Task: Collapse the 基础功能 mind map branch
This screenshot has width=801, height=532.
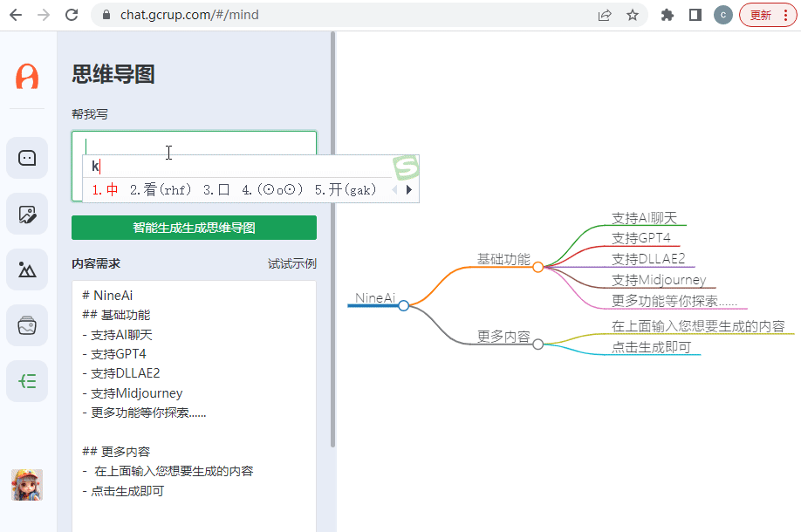Action: (538, 267)
